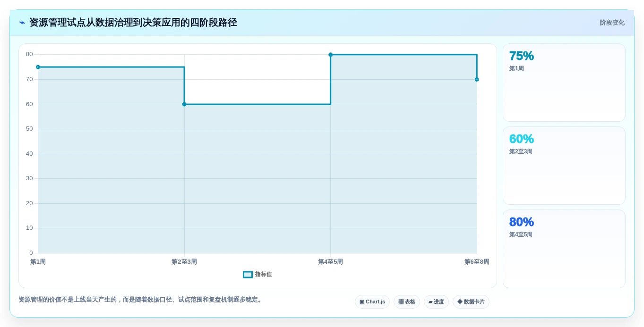Click the 80% value card
Screen dimensions: 644x327
(x=564, y=249)
